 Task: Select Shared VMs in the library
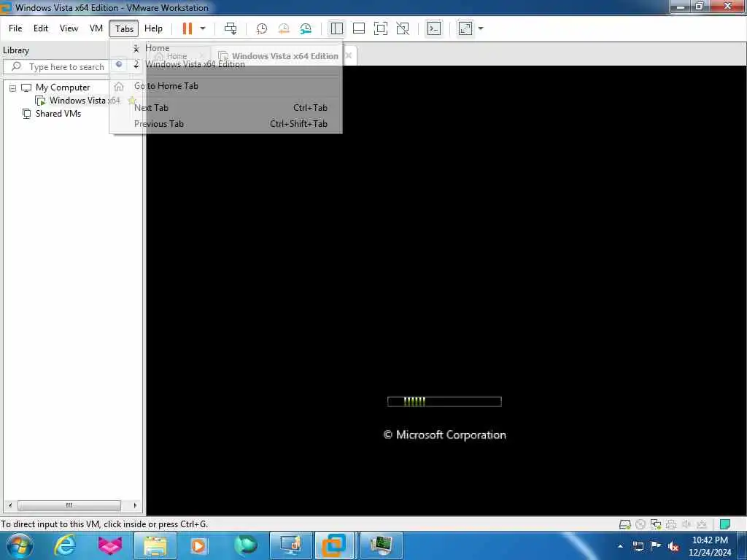[x=58, y=114]
